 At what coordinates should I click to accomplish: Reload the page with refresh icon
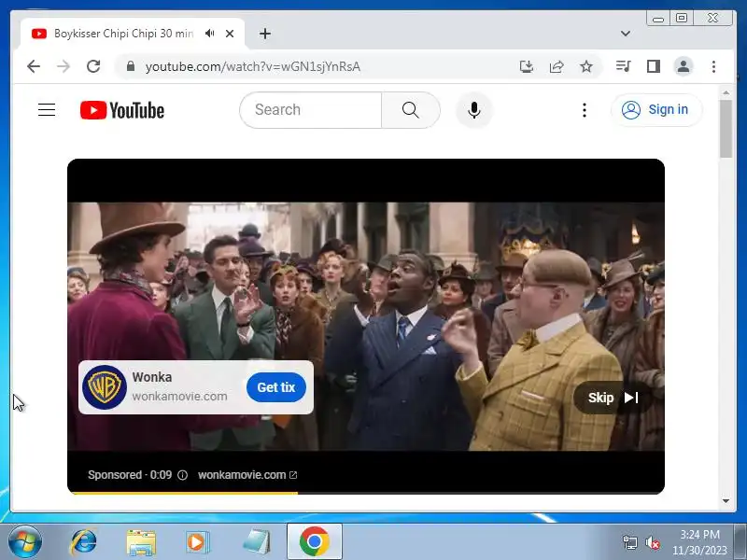(93, 66)
